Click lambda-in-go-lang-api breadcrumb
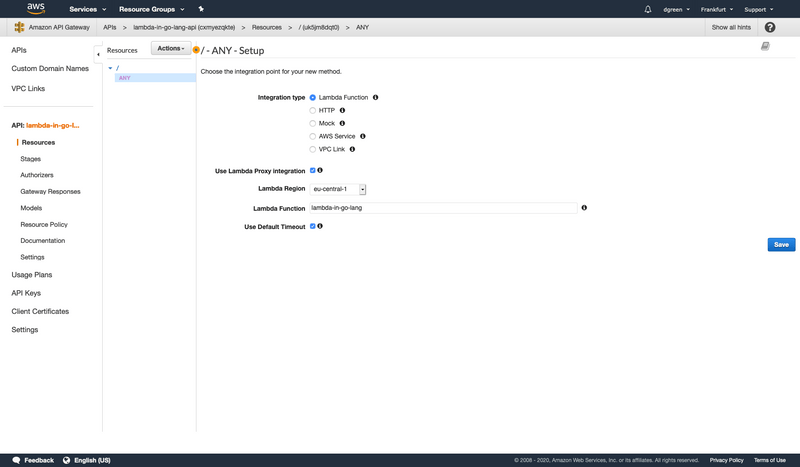 click(184, 27)
